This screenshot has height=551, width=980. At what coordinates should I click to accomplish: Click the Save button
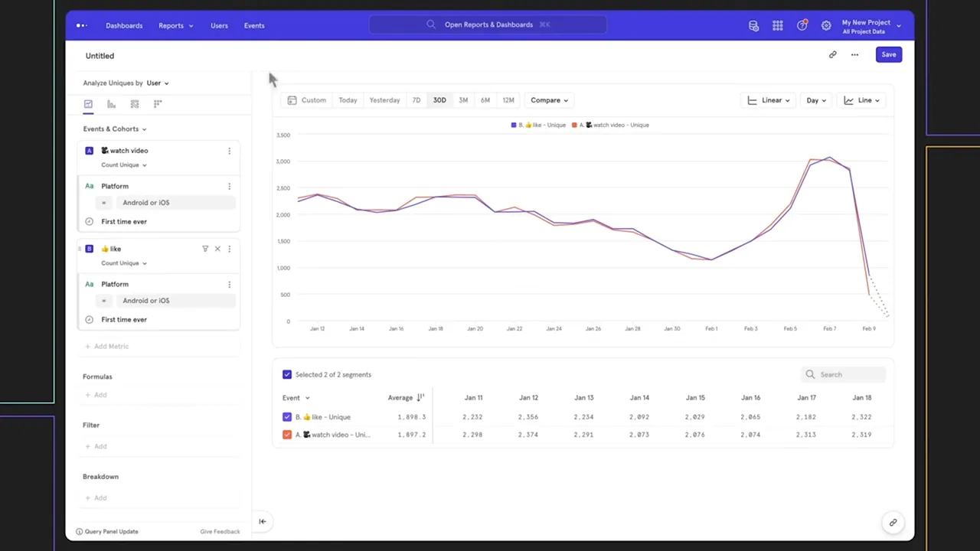[888, 54]
